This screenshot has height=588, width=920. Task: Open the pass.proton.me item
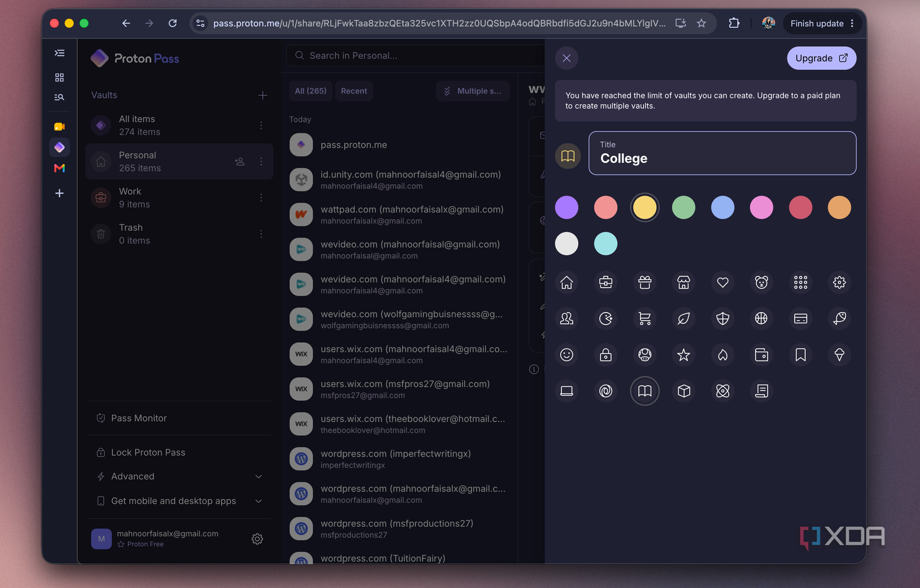[399, 145]
